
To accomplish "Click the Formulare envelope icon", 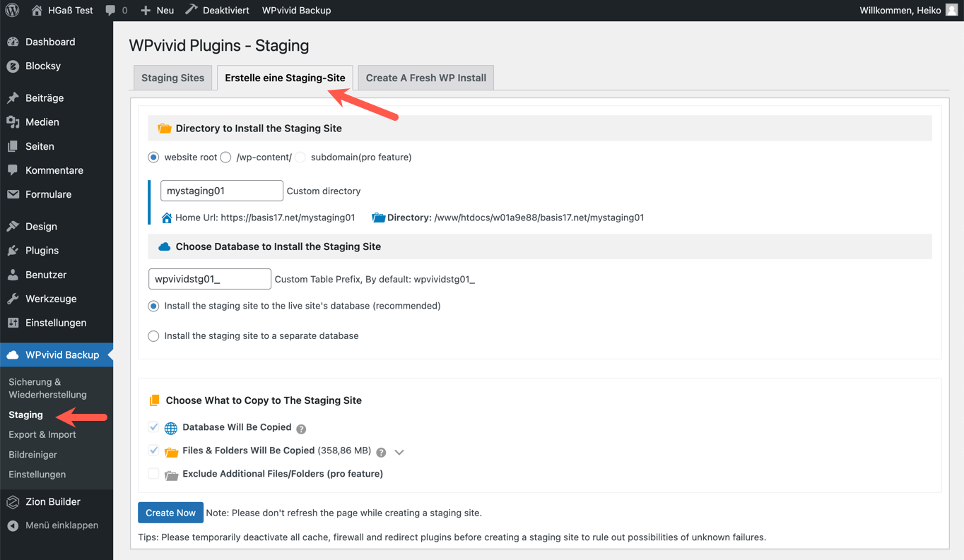I will (x=13, y=194).
